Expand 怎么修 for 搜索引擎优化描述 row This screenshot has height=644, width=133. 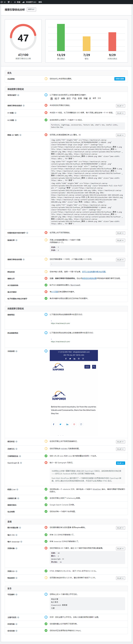point(120,106)
